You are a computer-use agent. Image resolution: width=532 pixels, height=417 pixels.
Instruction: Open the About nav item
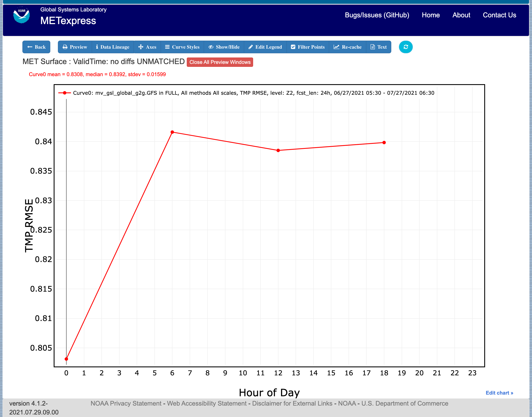tap(461, 15)
